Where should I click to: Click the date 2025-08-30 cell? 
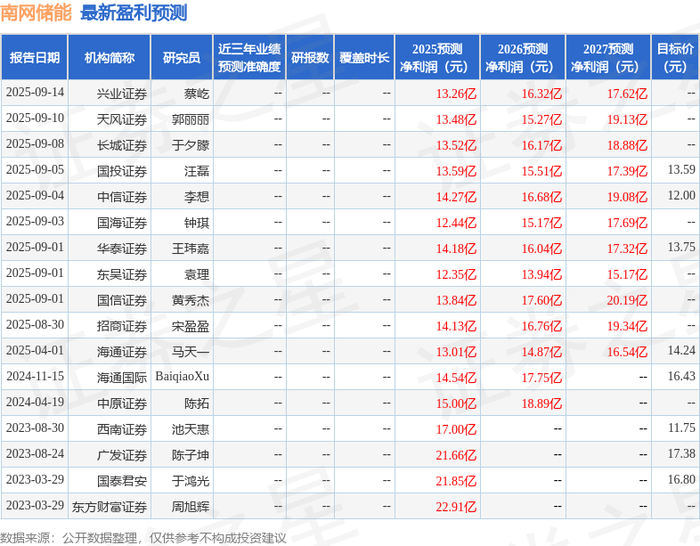[x=35, y=325]
